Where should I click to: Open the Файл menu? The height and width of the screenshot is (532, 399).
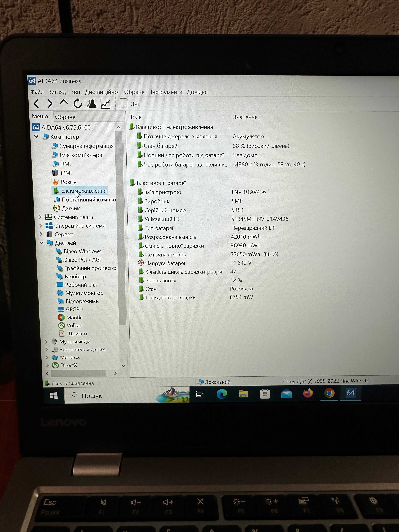[x=37, y=92]
